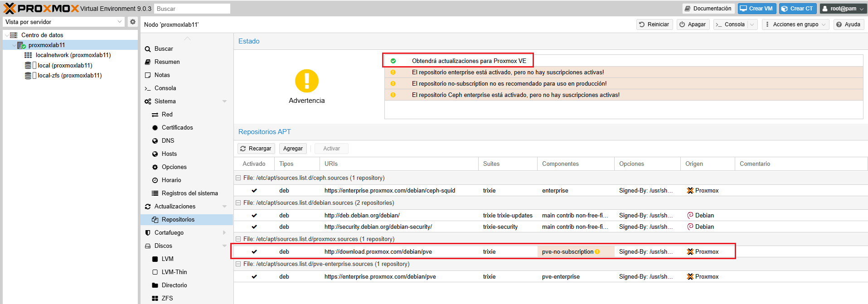This screenshot has height=304, width=868.
Task: Open the Vista por servidor dropdown
Action: (x=120, y=22)
